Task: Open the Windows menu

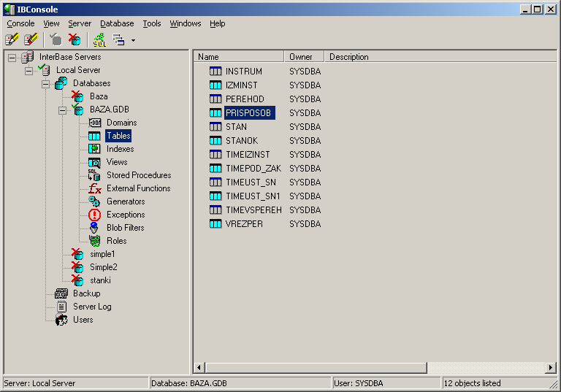Action: pos(186,23)
